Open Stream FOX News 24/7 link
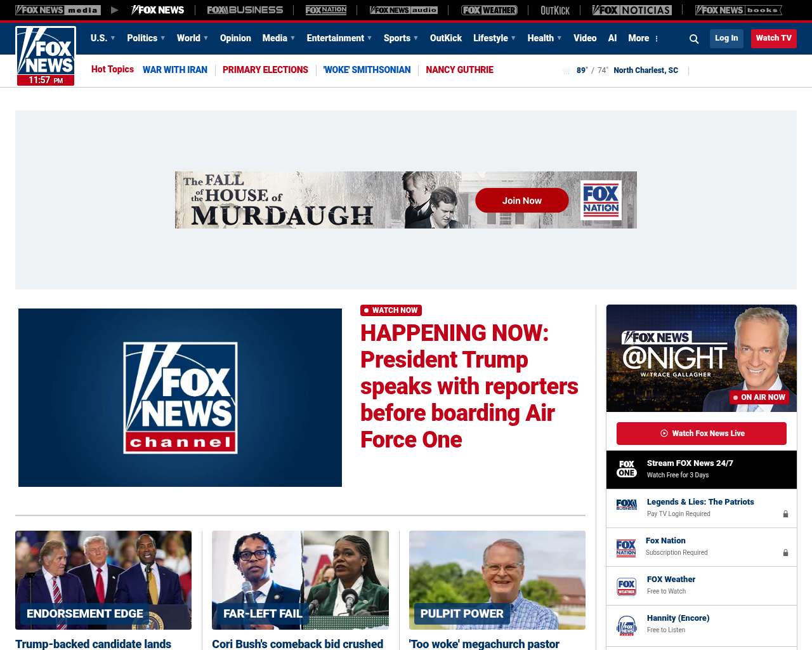 [x=690, y=463]
